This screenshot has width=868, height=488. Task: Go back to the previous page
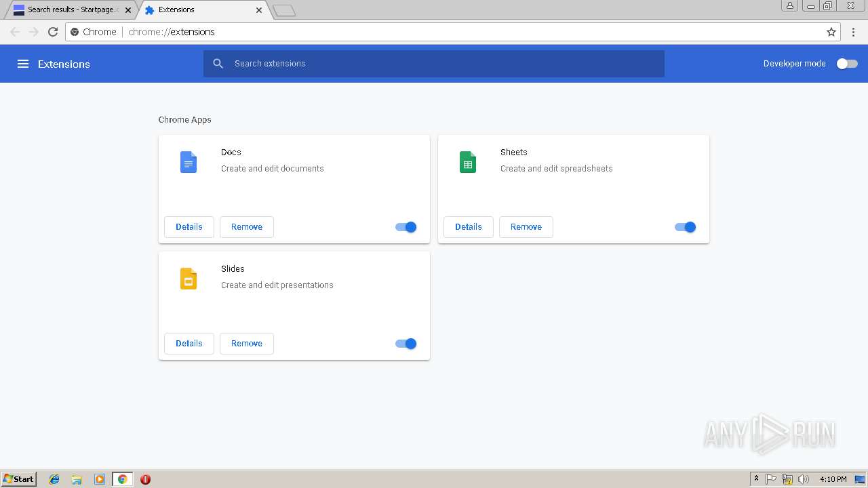15,32
